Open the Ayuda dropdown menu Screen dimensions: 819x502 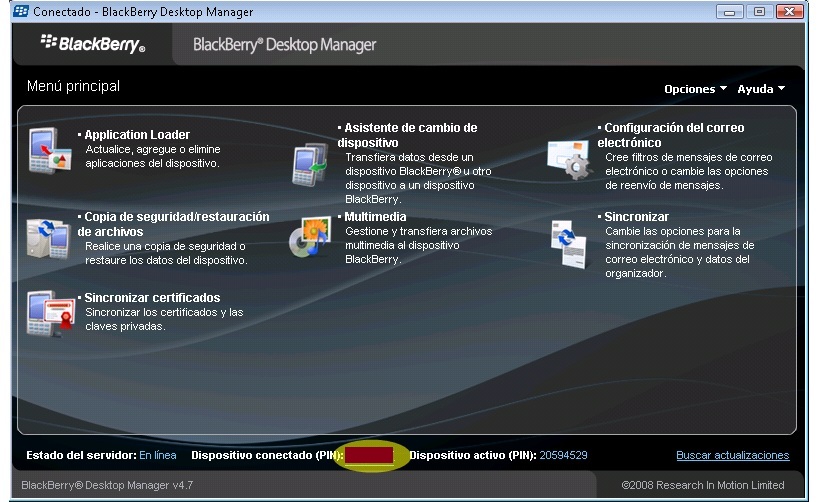tap(761, 89)
